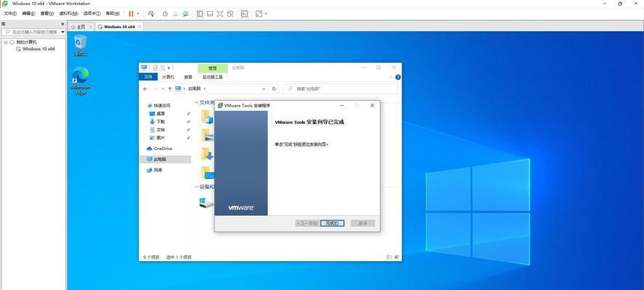Select 此电脑 in Explorer sidebar
Image resolution: width=644 pixels, height=290 pixels.
[x=165, y=159]
